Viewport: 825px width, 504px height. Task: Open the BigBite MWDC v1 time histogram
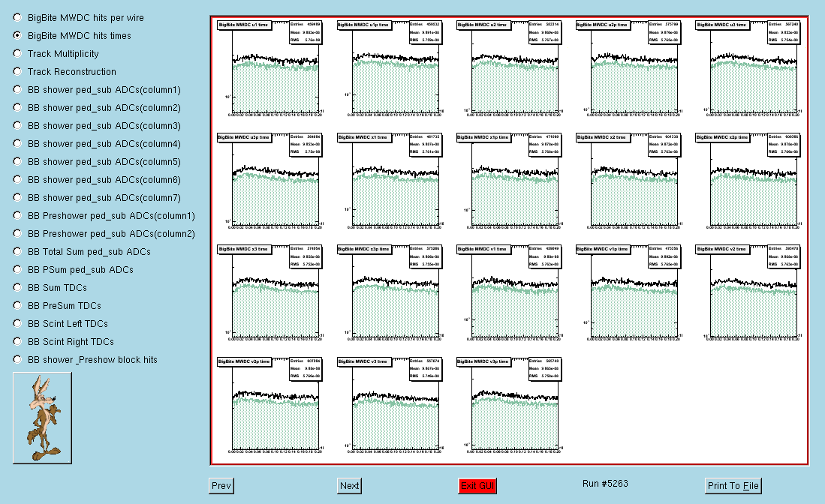click(508, 292)
